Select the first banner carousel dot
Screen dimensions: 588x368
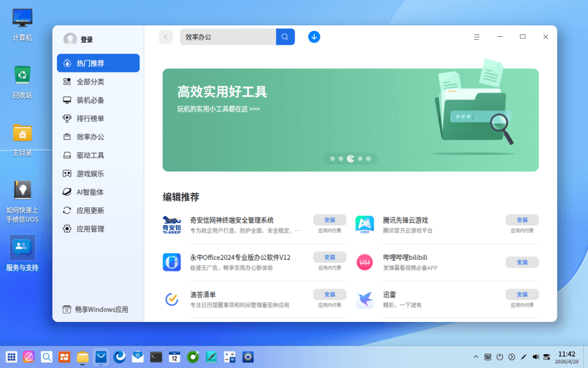pyautogui.click(x=332, y=159)
